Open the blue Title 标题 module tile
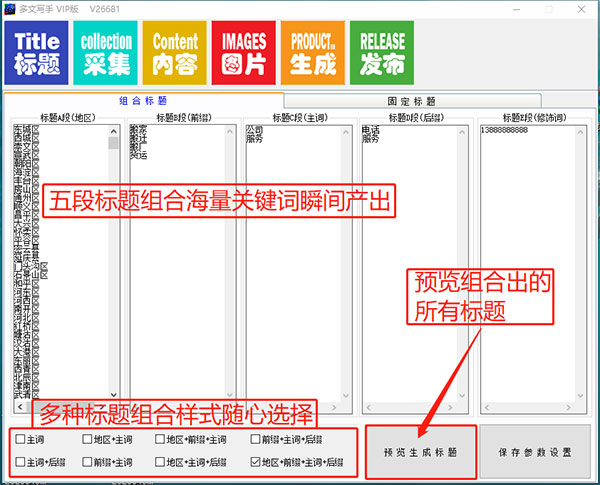 coord(36,53)
